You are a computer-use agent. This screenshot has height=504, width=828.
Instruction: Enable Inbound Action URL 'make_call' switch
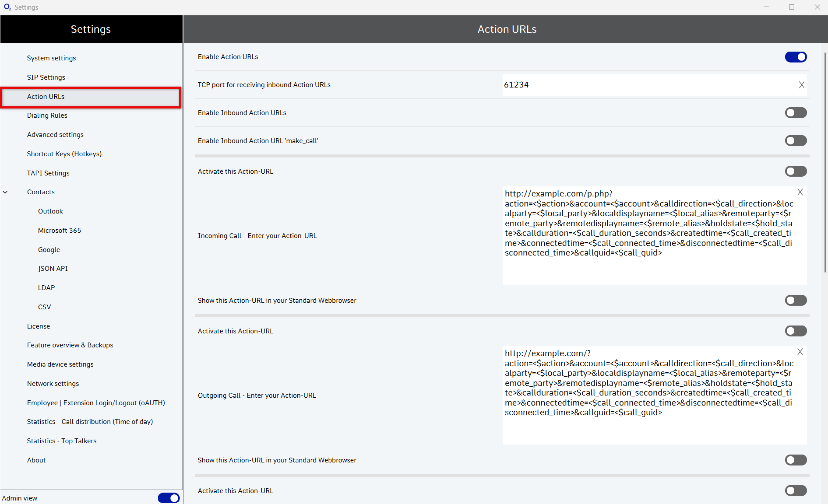point(795,141)
